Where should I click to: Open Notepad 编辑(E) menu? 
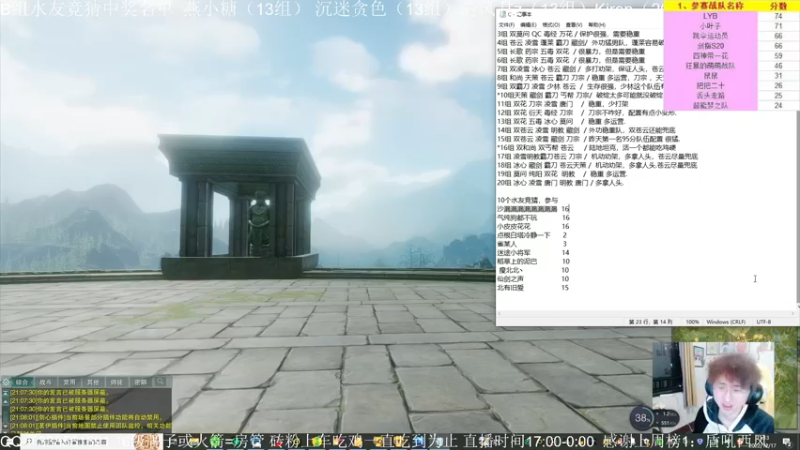coord(528,24)
